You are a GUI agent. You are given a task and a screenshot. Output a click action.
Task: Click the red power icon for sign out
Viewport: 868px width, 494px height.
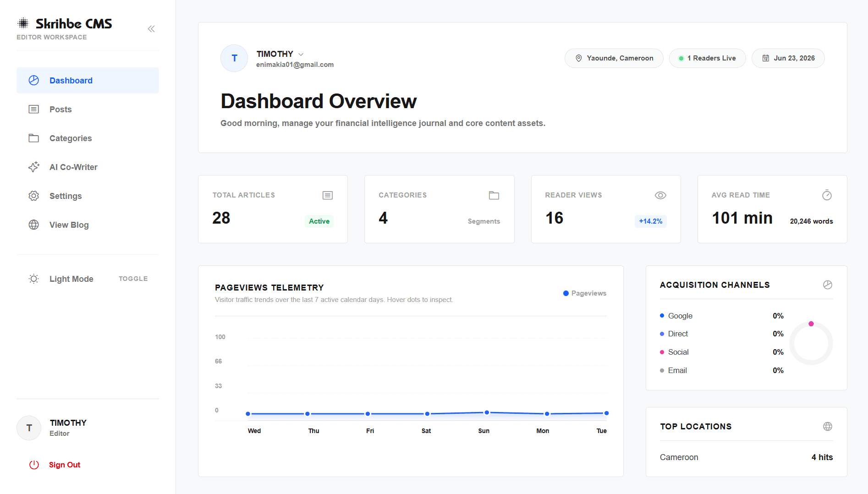pos(34,465)
